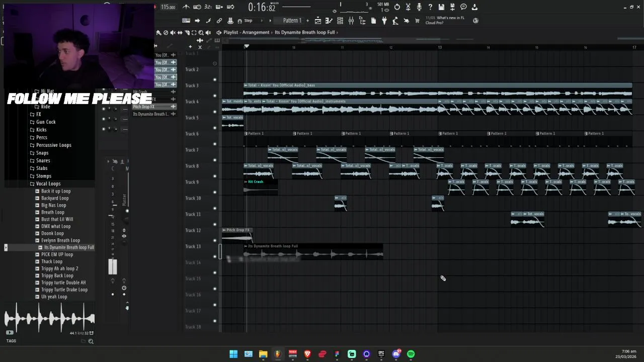This screenshot has width=644, height=362.
Task: Click the TAGS label in browser
Action: (11, 341)
